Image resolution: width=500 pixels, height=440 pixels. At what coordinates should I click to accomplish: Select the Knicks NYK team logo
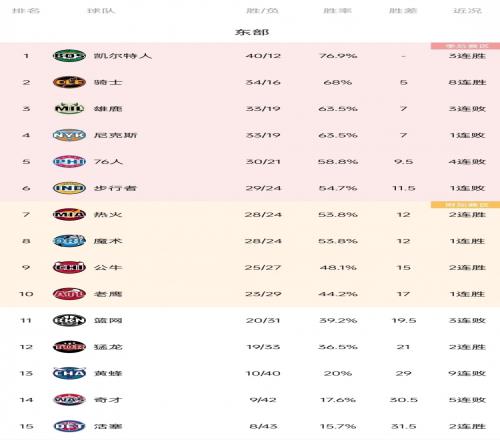tap(69, 135)
